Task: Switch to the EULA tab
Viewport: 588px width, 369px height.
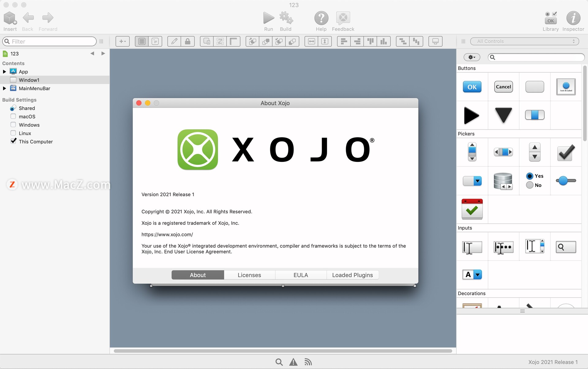Action: click(x=301, y=275)
